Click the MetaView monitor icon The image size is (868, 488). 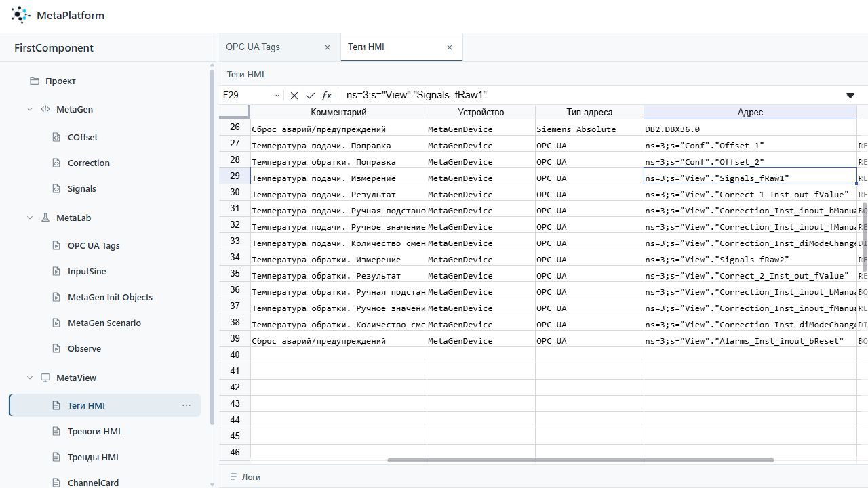pos(45,378)
